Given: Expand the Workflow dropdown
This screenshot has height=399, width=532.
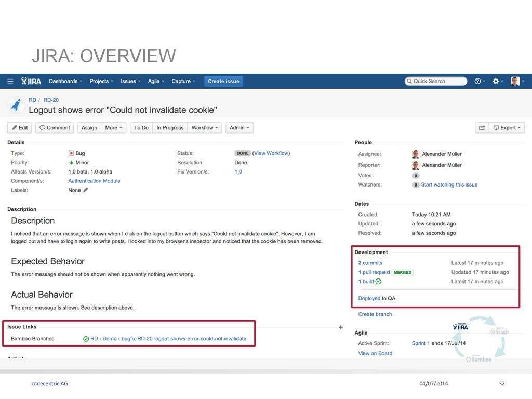Looking at the screenshot, I should pyautogui.click(x=205, y=128).
